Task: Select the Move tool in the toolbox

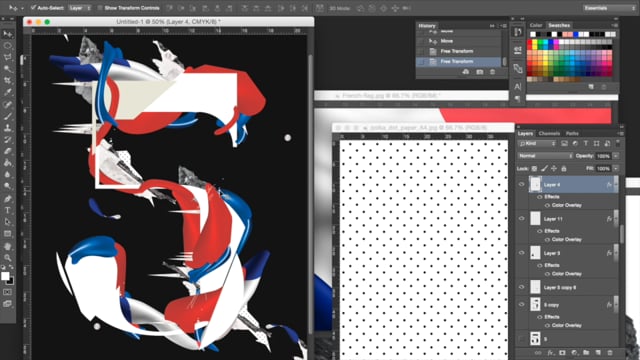Action: pos(7,34)
